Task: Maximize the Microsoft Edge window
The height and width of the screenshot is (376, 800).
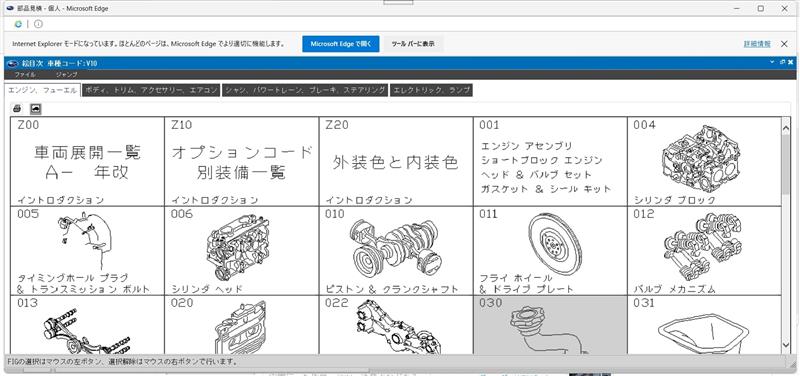Action: (x=761, y=8)
